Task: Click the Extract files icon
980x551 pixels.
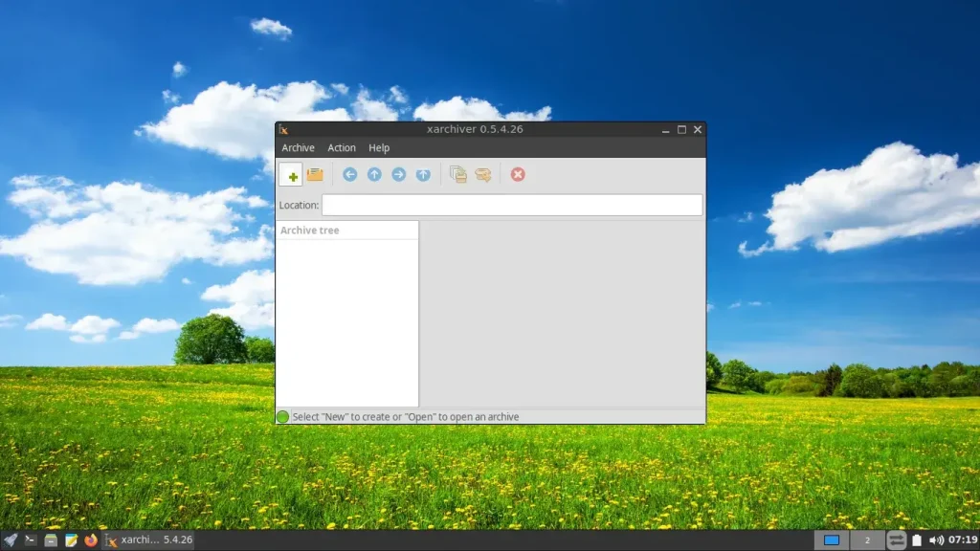Action: 482,174
